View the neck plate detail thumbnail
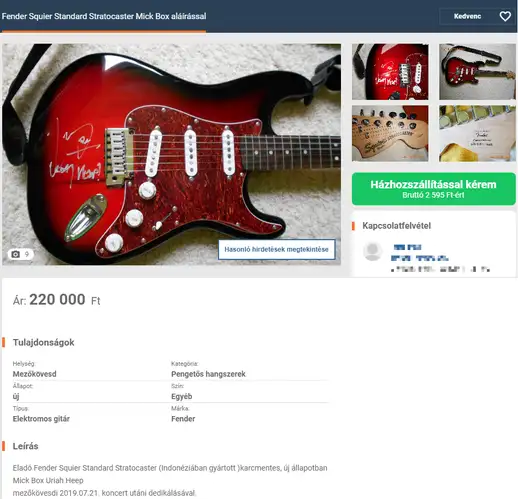The width and height of the screenshot is (518, 499). pyautogui.click(x=477, y=133)
